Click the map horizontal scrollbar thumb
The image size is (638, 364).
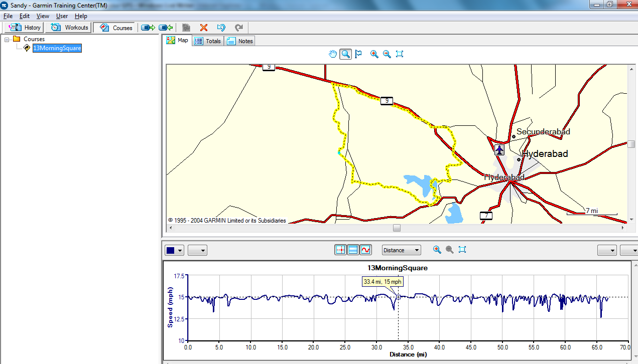[397, 228]
